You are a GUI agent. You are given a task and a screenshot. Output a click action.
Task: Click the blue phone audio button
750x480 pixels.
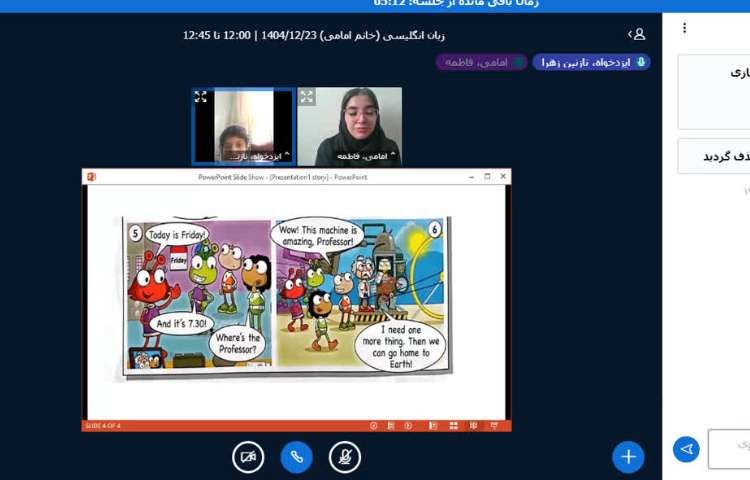coord(297,457)
